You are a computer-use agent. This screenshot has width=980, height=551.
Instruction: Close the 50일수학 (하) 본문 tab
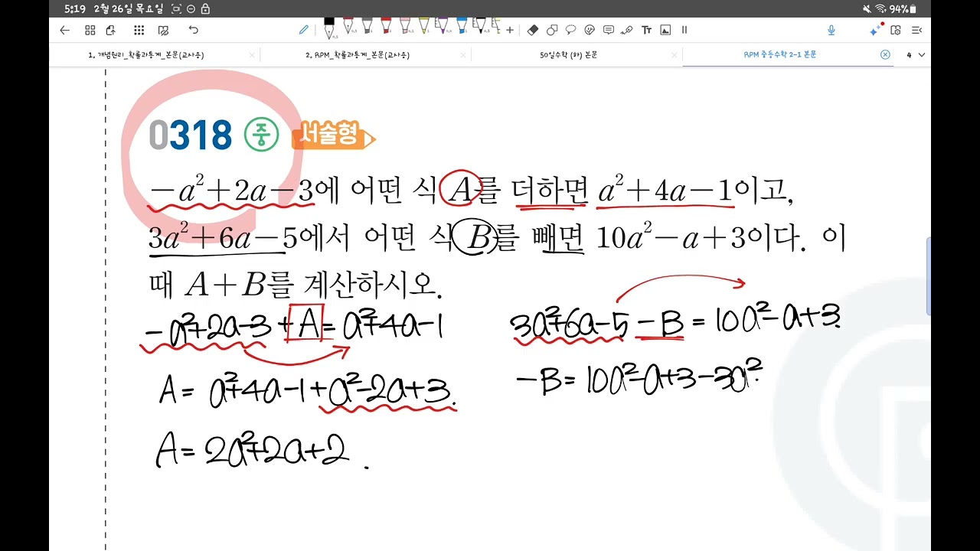coord(674,55)
